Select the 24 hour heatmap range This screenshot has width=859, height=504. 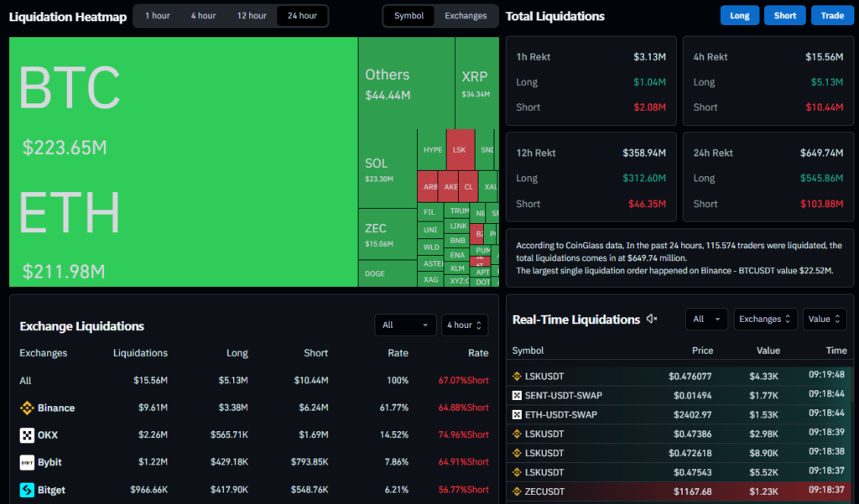point(302,16)
